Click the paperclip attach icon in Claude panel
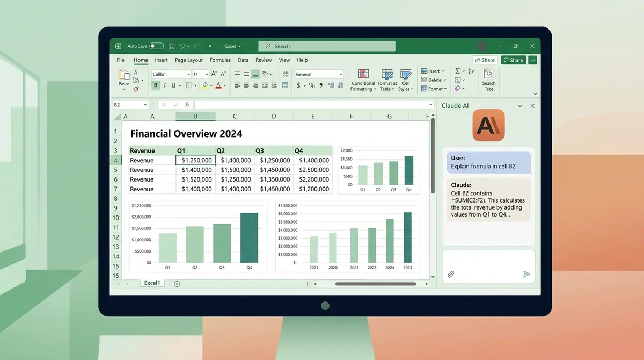The width and height of the screenshot is (644, 360). (451, 274)
